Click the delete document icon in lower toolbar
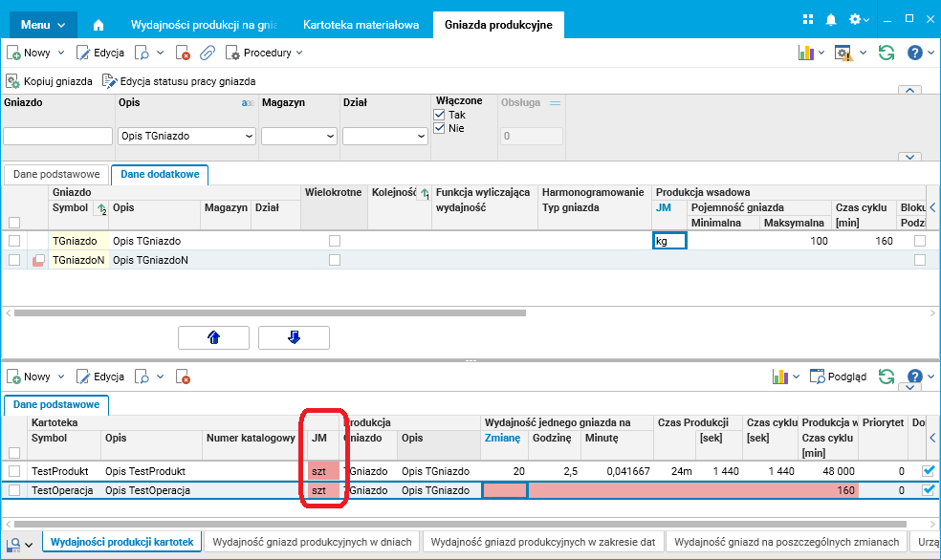The width and height of the screenshot is (941, 560). 183,377
